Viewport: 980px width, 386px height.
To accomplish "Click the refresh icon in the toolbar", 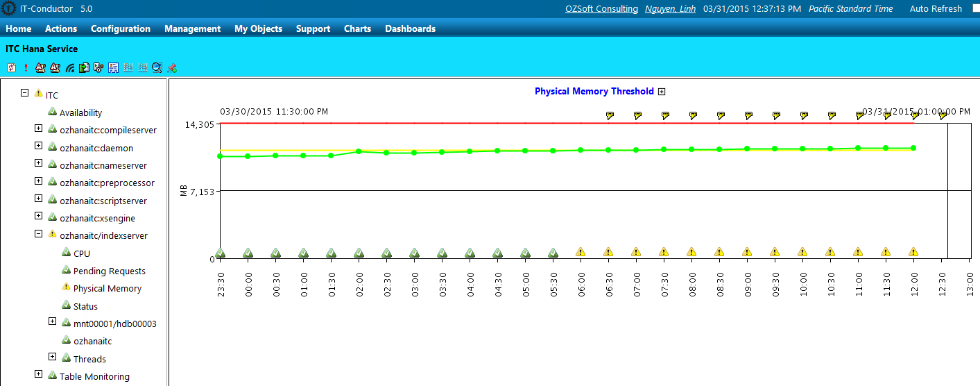I will coord(11,67).
